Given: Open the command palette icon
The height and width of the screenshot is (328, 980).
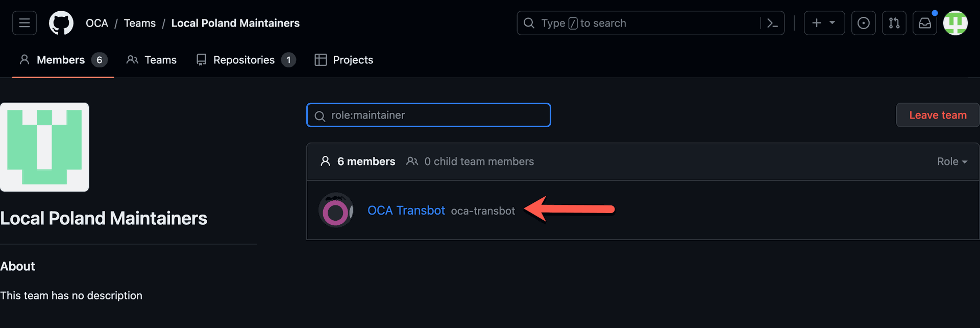Looking at the screenshot, I should 772,23.
